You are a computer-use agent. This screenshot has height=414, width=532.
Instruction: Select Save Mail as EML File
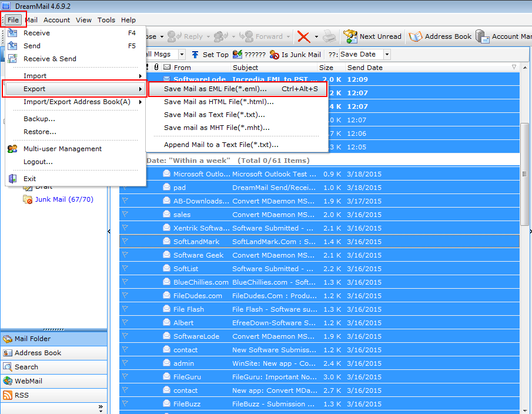pyautogui.click(x=237, y=89)
